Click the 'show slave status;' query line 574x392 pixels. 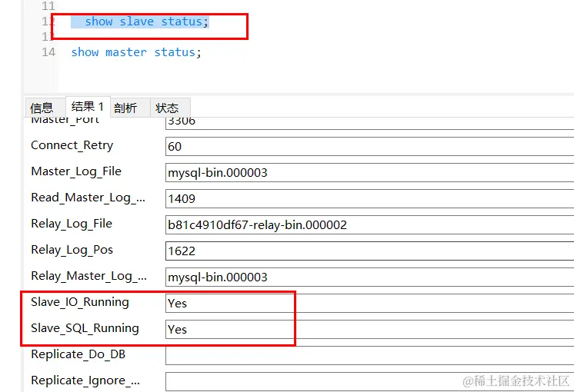146,22
